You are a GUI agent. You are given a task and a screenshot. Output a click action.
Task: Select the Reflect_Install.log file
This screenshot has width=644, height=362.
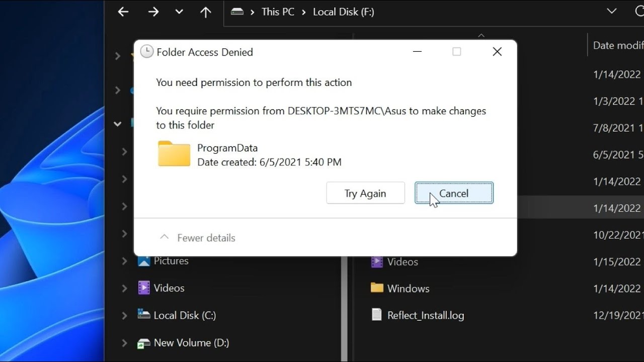click(425, 316)
